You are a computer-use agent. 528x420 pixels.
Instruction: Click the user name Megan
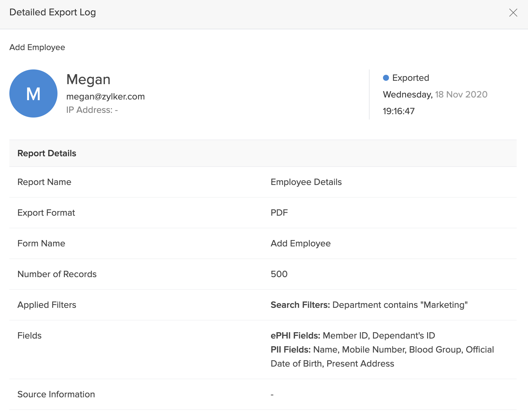(88, 79)
